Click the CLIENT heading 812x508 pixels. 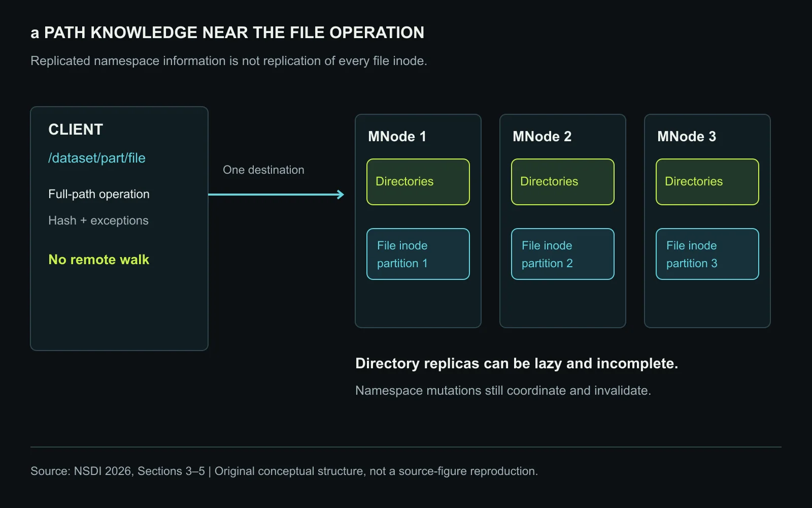coord(76,130)
